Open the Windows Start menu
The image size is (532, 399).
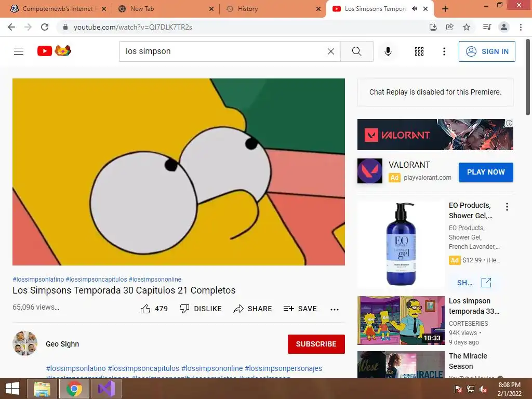pos(12,389)
